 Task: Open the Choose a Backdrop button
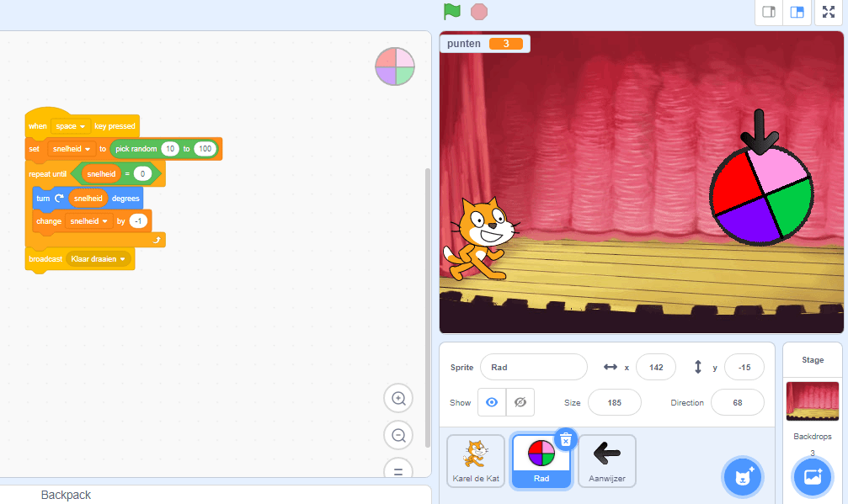[x=812, y=477]
